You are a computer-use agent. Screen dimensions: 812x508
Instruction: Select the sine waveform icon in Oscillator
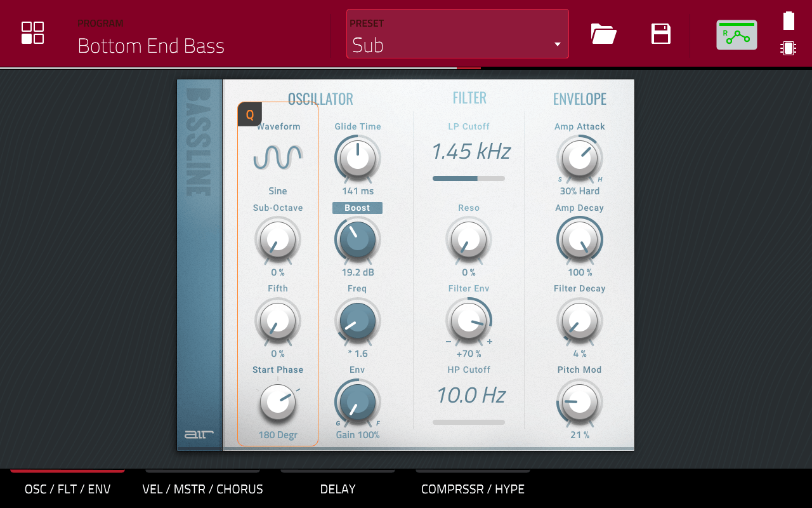pos(278,157)
